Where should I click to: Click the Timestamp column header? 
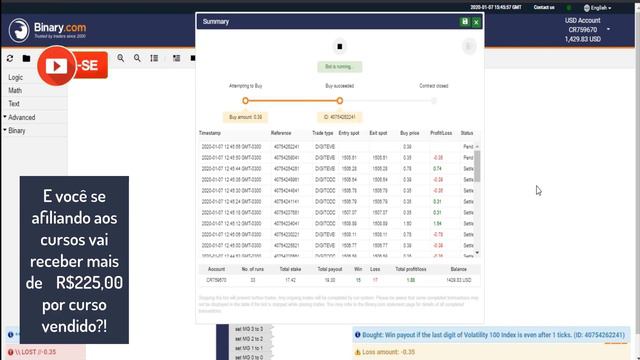tap(210, 133)
